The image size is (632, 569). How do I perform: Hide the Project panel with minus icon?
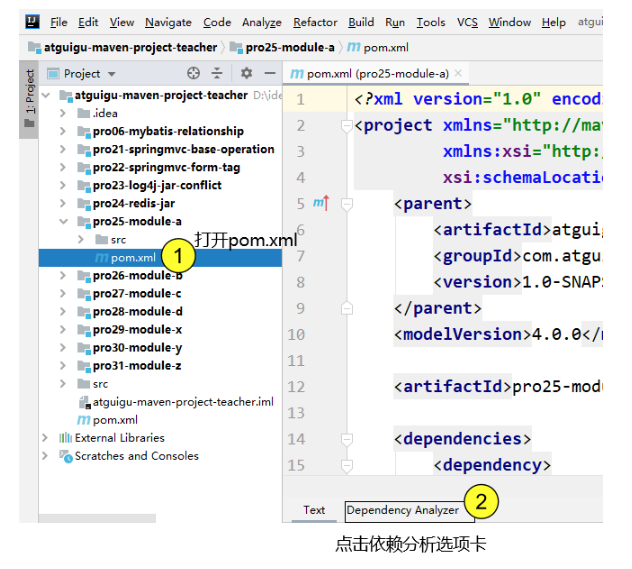pos(269,73)
